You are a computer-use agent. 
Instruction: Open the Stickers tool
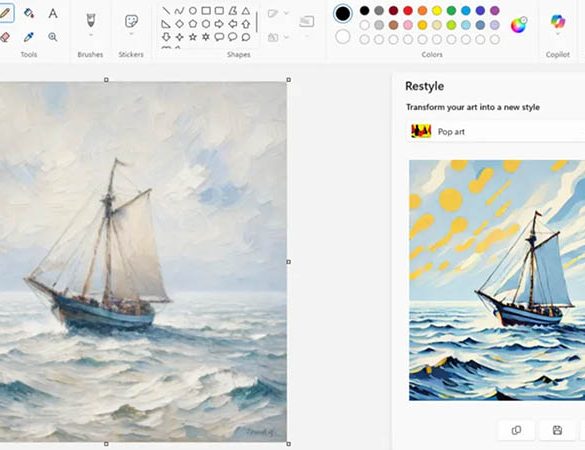click(x=131, y=21)
